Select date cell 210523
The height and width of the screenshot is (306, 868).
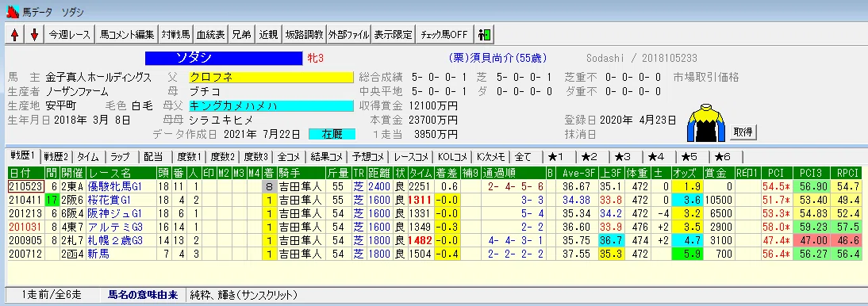[x=26, y=186]
